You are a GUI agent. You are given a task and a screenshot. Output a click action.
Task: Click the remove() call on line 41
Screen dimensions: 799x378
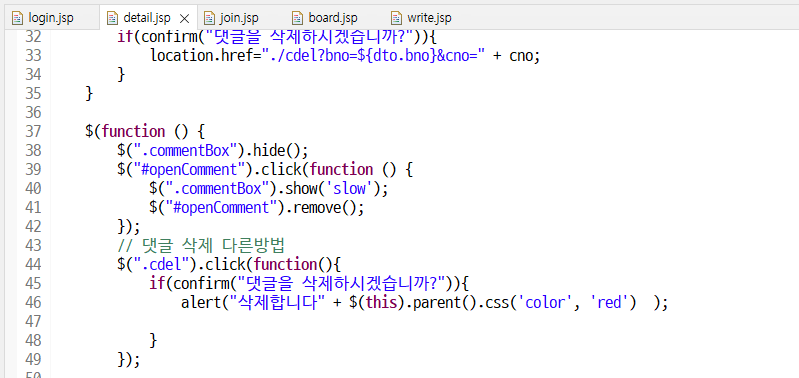[324, 208]
